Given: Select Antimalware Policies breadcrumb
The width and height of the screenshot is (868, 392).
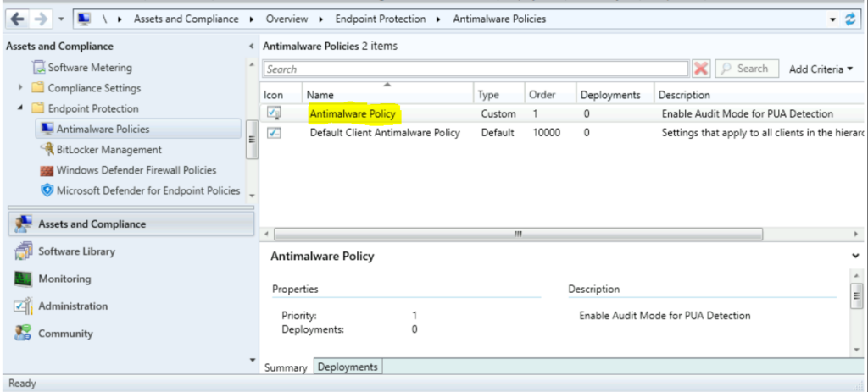Looking at the screenshot, I should [x=499, y=19].
